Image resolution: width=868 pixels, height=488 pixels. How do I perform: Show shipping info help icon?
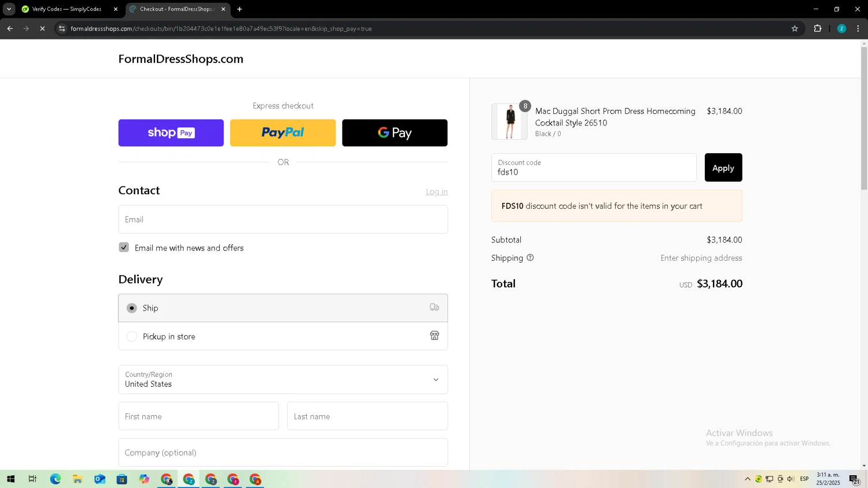tap(530, 258)
